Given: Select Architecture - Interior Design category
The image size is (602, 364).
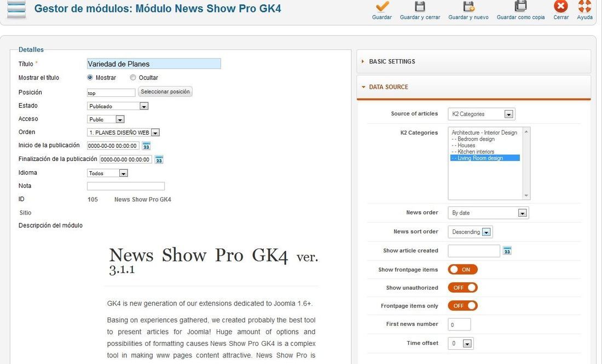Looking at the screenshot, I should coord(484,132).
